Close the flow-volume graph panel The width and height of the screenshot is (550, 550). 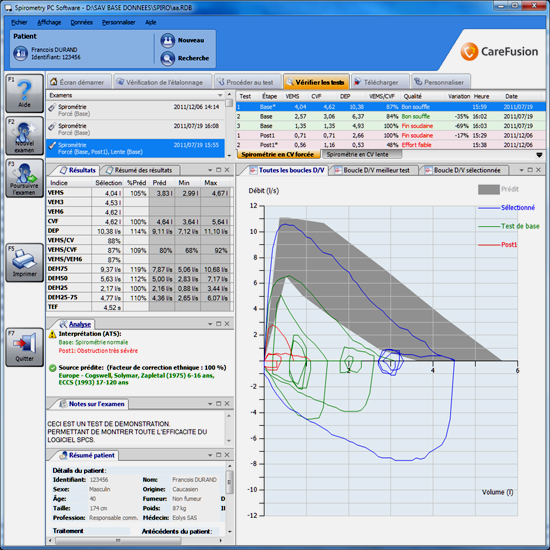coord(538,170)
